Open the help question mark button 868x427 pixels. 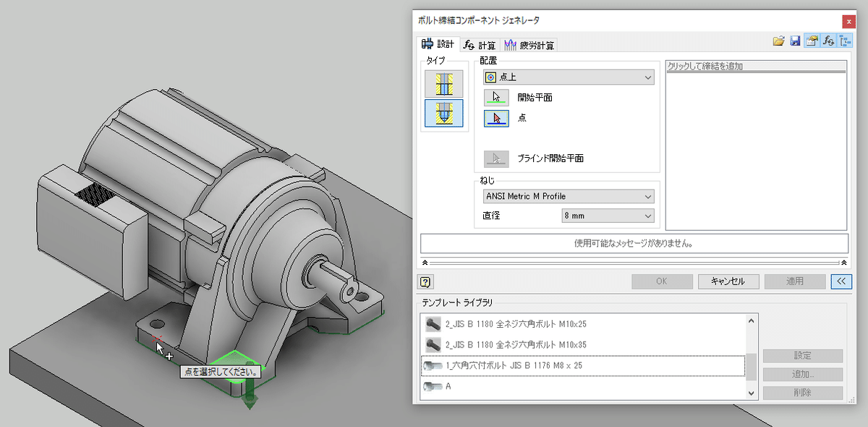(425, 282)
